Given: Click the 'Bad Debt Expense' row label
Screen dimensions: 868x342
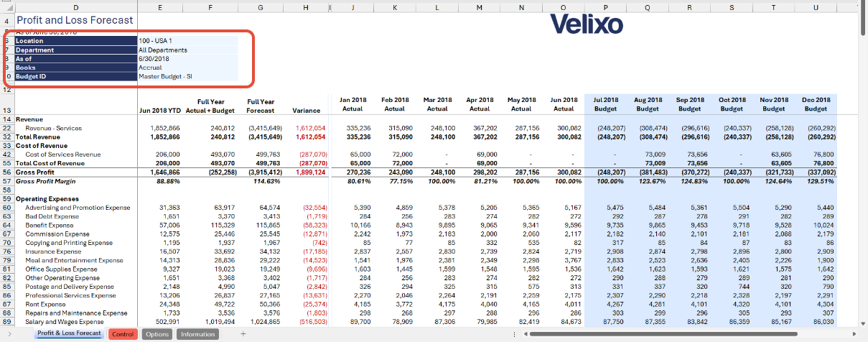Looking at the screenshot, I should click(52, 216).
